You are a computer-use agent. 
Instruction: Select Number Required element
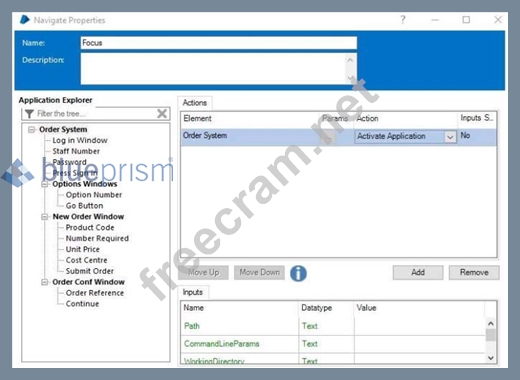tap(97, 238)
